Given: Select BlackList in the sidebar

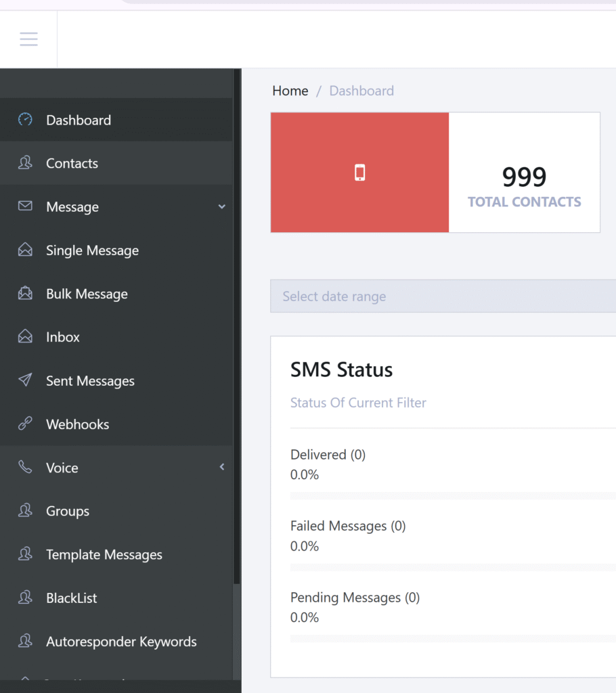Looking at the screenshot, I should pyautogui.click(x=72, y=598).
